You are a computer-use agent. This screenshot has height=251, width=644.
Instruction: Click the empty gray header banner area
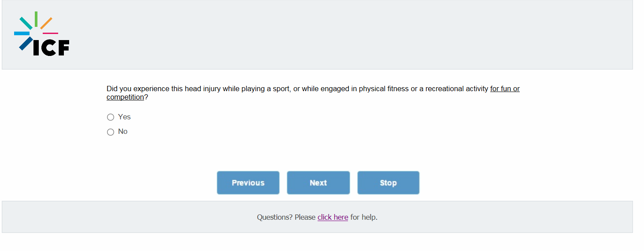pyautogui.click(x=352, y=34)
